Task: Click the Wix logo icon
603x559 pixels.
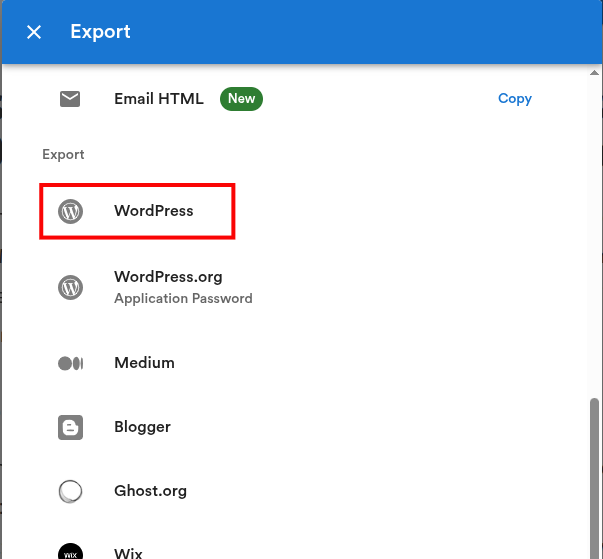Action: (x=70, y=552)
